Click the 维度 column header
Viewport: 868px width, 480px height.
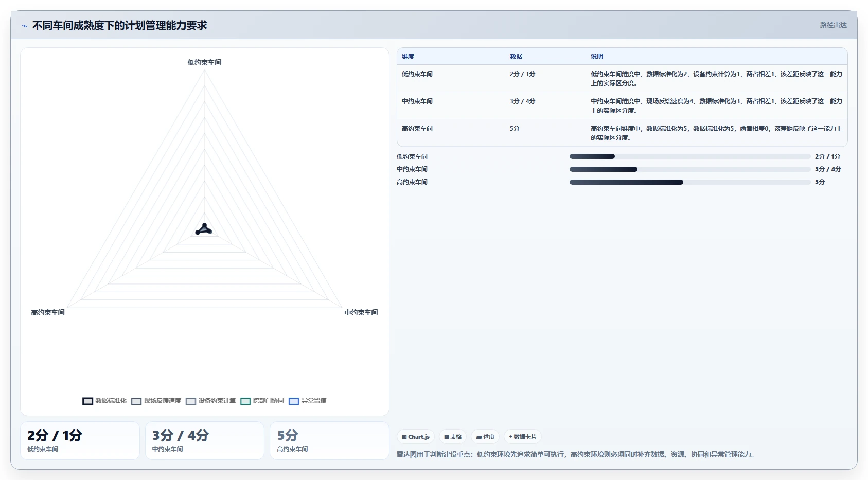click(x=408, y=57)
